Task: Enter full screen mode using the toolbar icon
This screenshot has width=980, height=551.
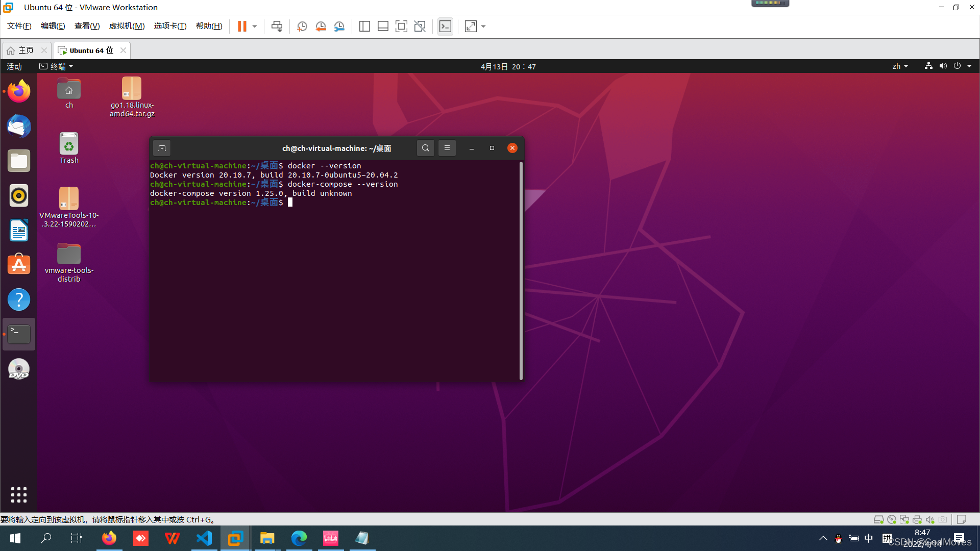Action: tap(401, 27)
